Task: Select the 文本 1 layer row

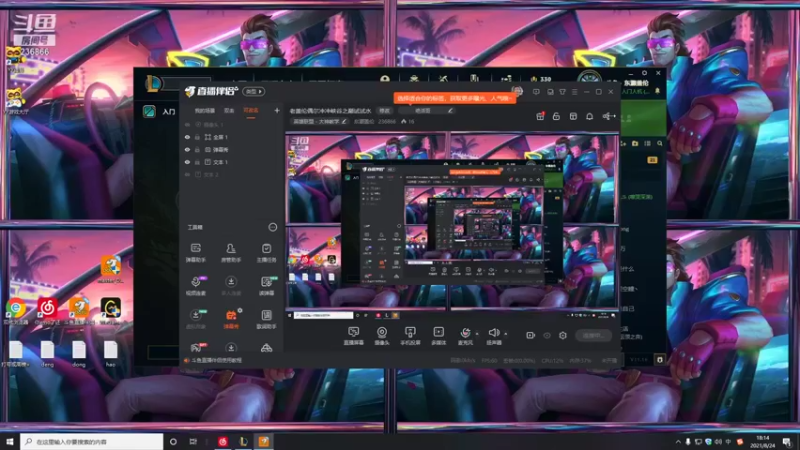Action: [232, 162]
